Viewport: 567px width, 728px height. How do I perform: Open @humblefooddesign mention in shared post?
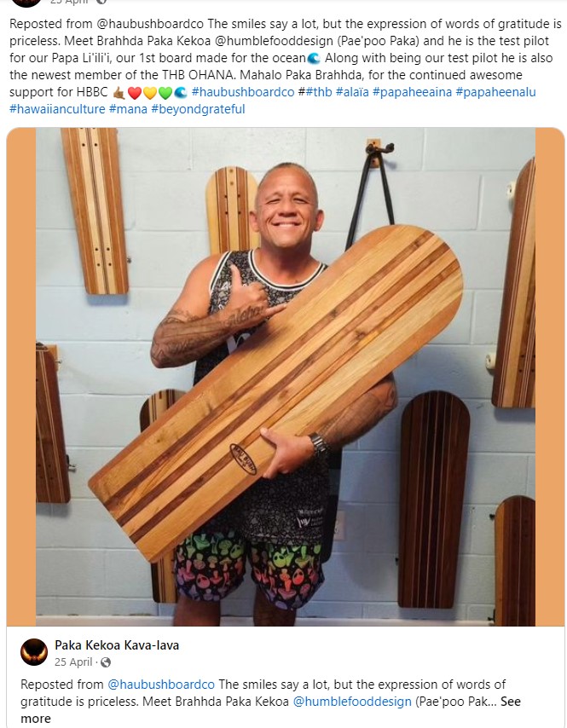(352, 701)
